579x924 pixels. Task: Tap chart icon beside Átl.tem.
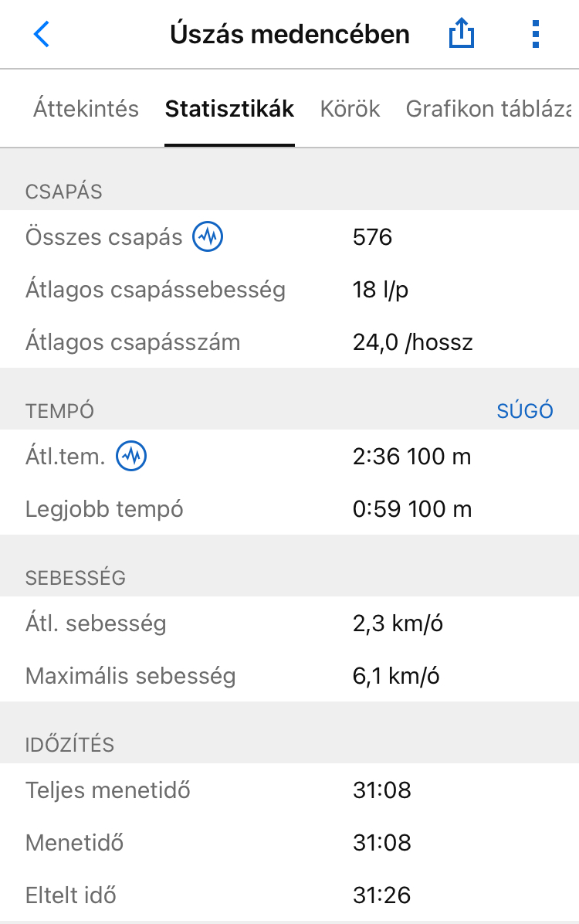pyautogui.click(x=131, y=457)
